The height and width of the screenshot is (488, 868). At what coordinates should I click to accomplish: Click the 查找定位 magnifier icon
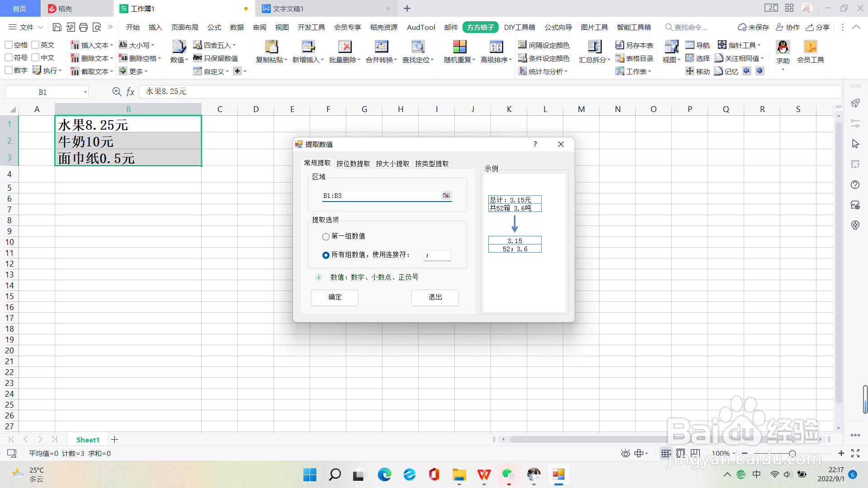(418, 47)
